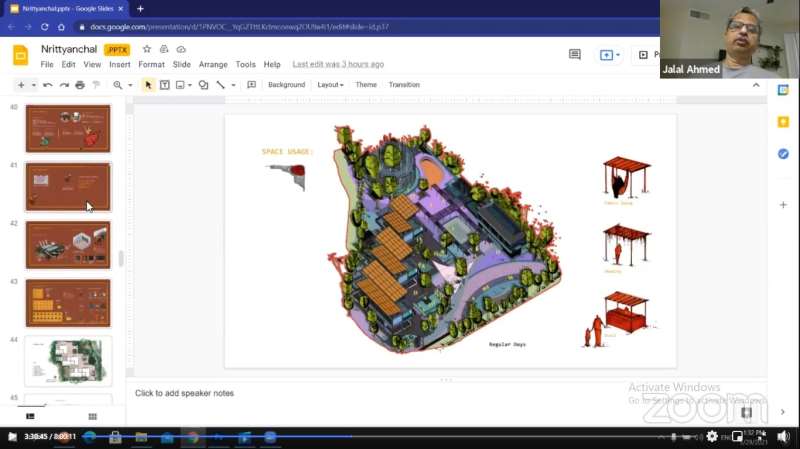
Task: Click the Print icon in toolbar
Action: pos(79,85)
